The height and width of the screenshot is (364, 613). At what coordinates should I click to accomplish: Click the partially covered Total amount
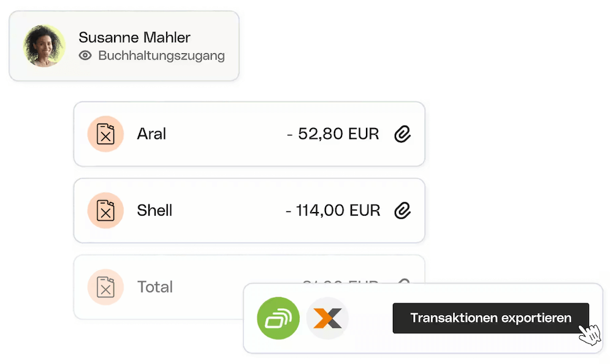click(x=340, y=281)
